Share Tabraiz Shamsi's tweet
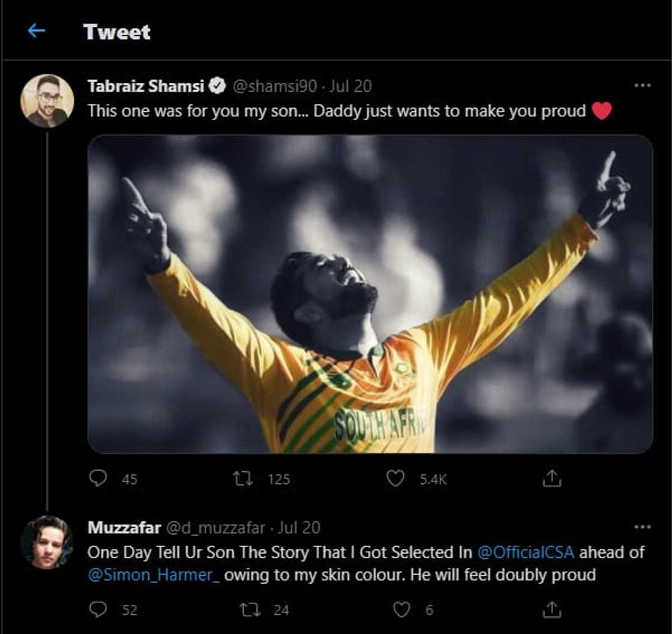The width and height of the screenshot is (672, 634). [551, 478]
